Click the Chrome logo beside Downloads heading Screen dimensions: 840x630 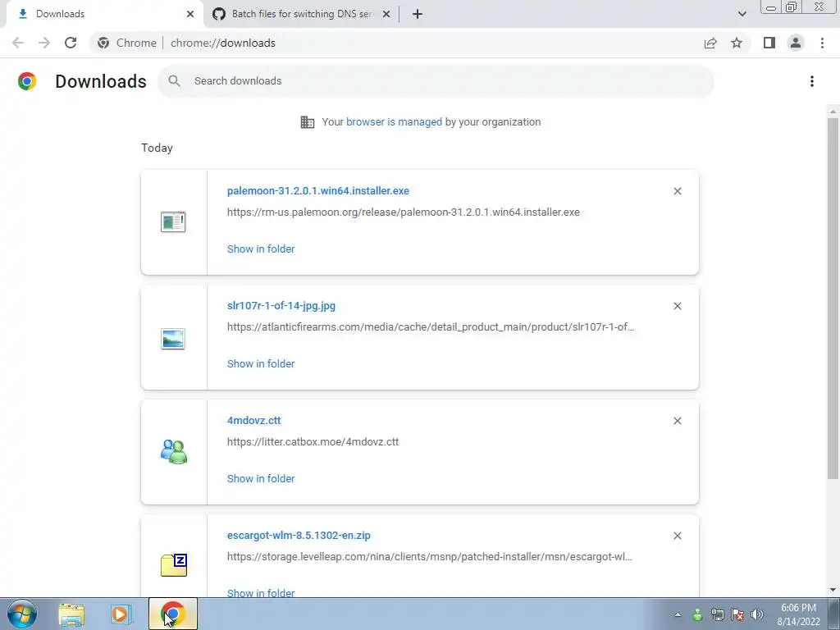point(27,81)
